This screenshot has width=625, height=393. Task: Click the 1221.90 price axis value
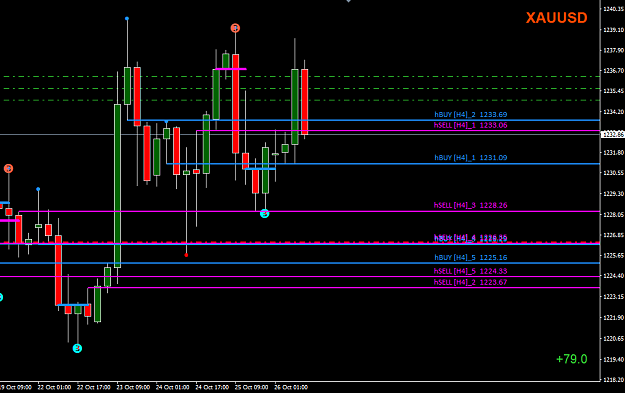pos(614,318)
